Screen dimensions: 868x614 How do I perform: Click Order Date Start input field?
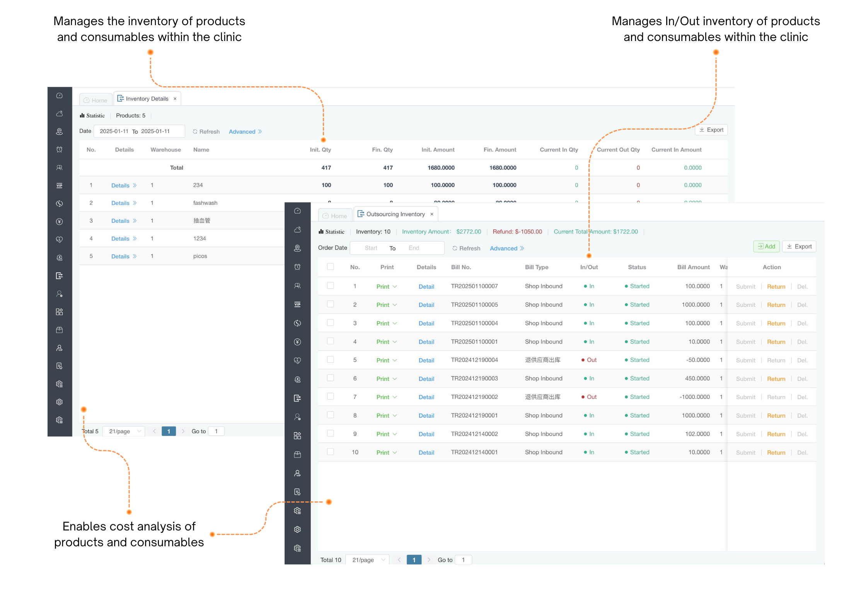tap(370, 248)
